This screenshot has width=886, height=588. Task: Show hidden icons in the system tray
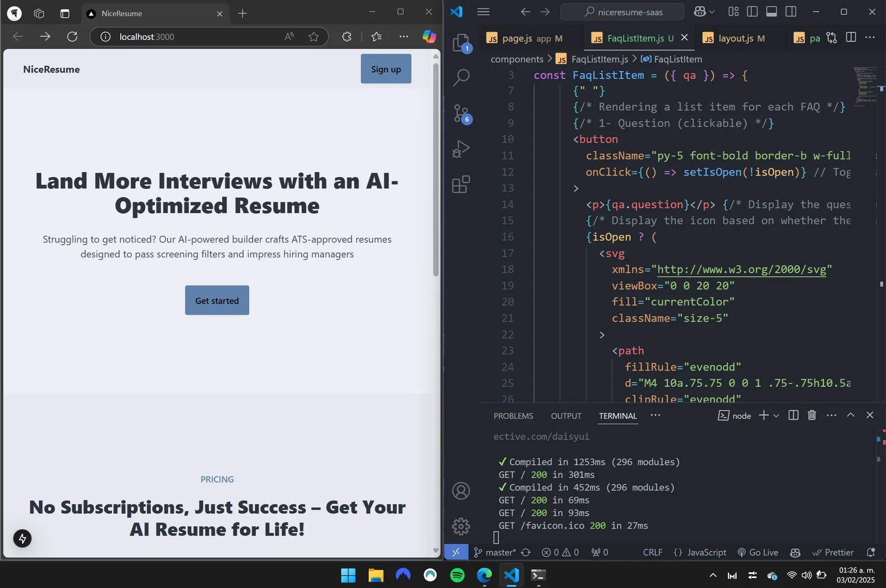[x=713, y=575]
